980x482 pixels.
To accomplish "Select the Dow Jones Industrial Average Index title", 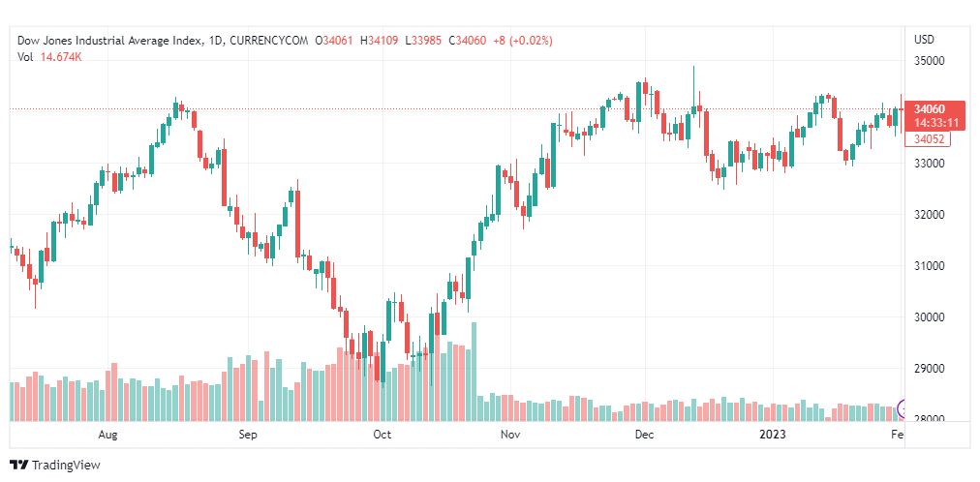I will (110, 41).
